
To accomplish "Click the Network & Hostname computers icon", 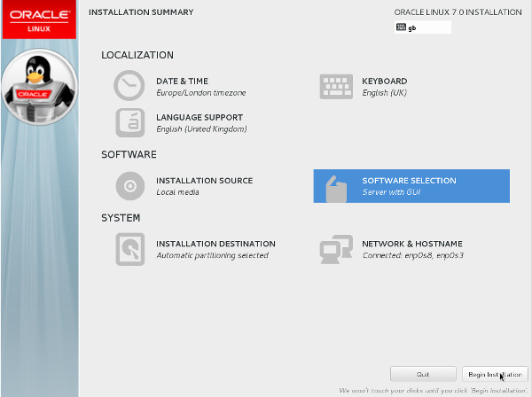I will click(336, 249).
